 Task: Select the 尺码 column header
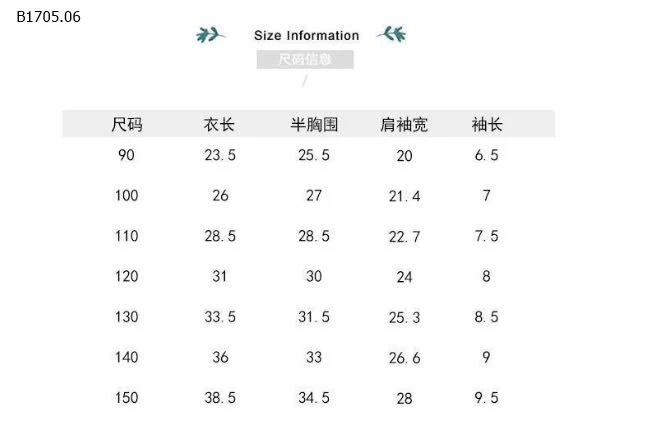tap(127, 125)
